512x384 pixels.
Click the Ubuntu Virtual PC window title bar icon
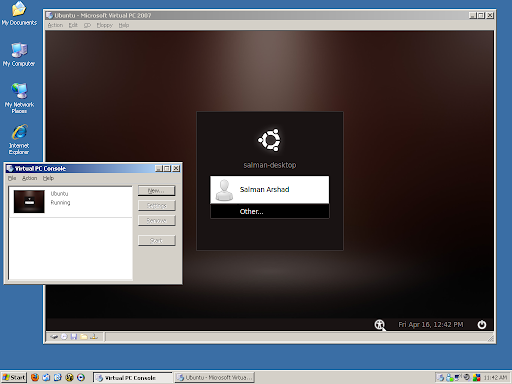(49, 15)
